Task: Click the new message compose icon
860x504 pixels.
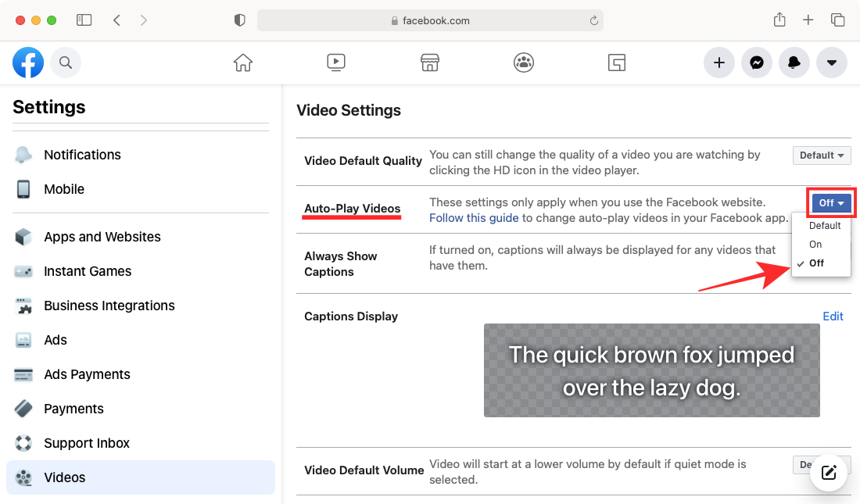Action: pos(829,473)
